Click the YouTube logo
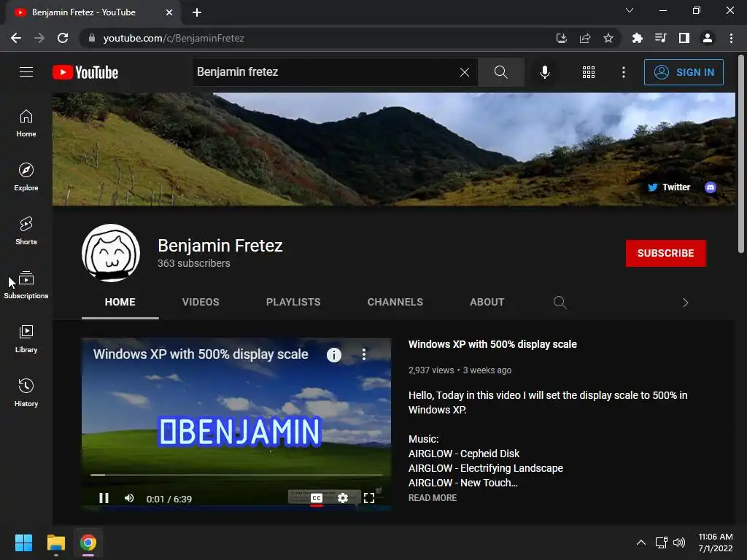This screenshot has width=747, height=560. click(x=85, y=72)
